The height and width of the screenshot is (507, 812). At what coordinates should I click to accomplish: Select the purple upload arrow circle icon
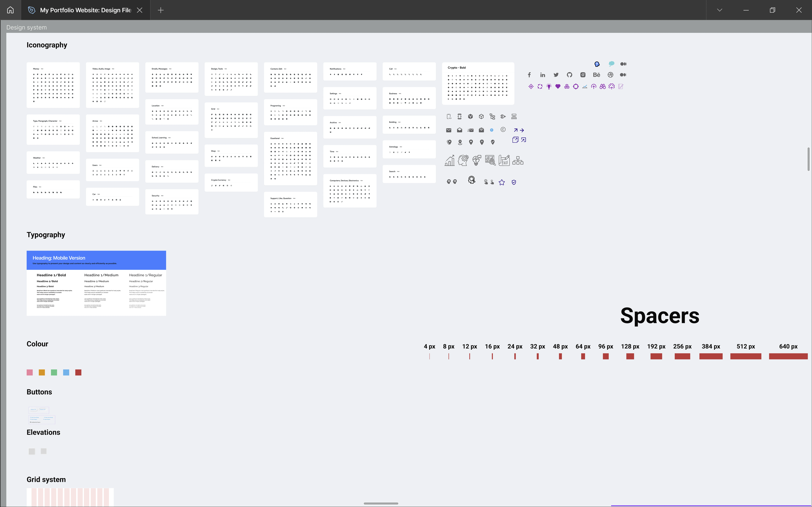(594, 87)
